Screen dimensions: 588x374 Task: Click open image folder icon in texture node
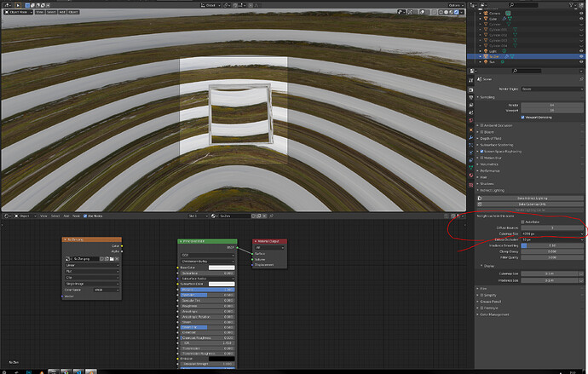112,259
